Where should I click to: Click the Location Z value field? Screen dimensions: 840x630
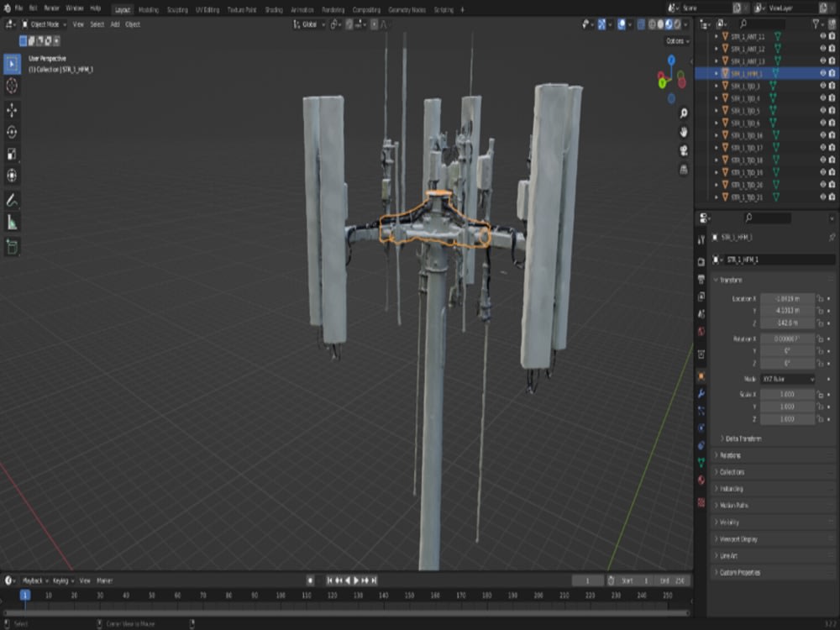pos(788,323)
